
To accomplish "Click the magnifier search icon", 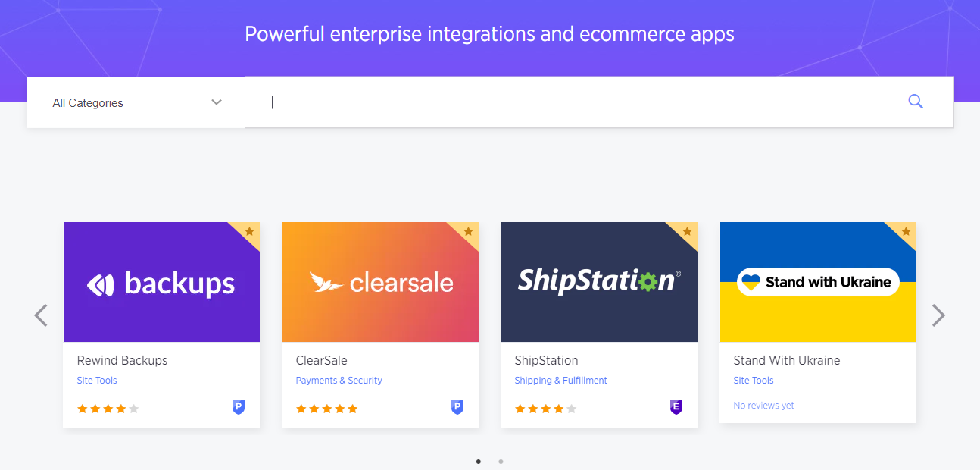I will 916,102.
